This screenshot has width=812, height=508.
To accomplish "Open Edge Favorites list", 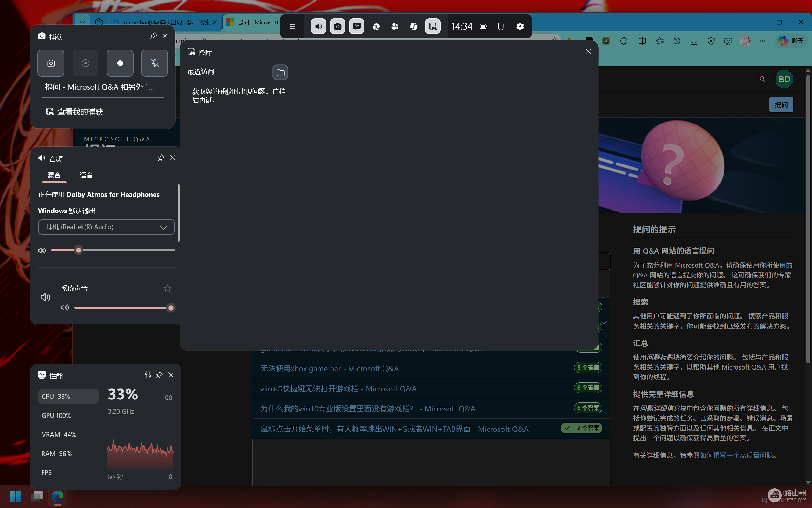I will pyautogui.click(x=660, y=41).
